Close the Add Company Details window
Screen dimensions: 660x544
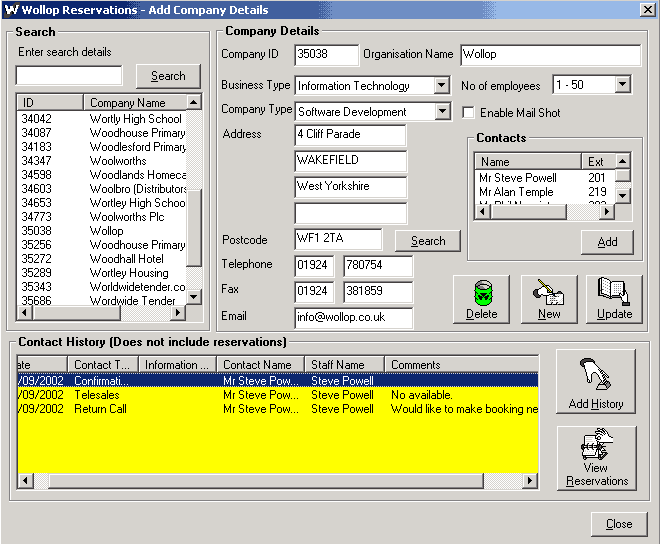pyautogui.click(x=647, y=10)
